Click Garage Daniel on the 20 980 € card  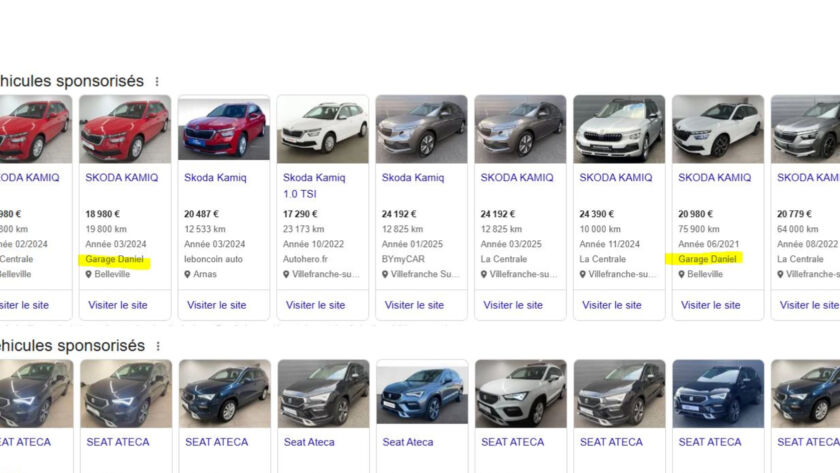pos(707,259)
